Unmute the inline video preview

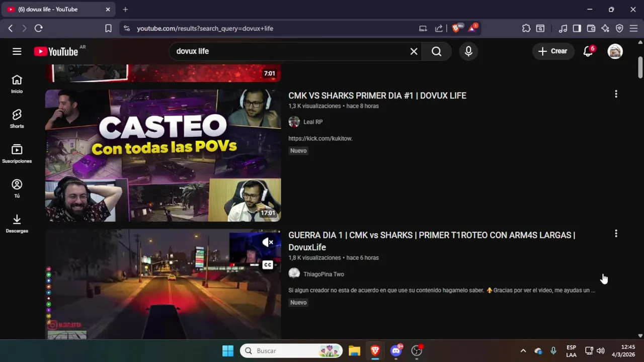(268, 243)
